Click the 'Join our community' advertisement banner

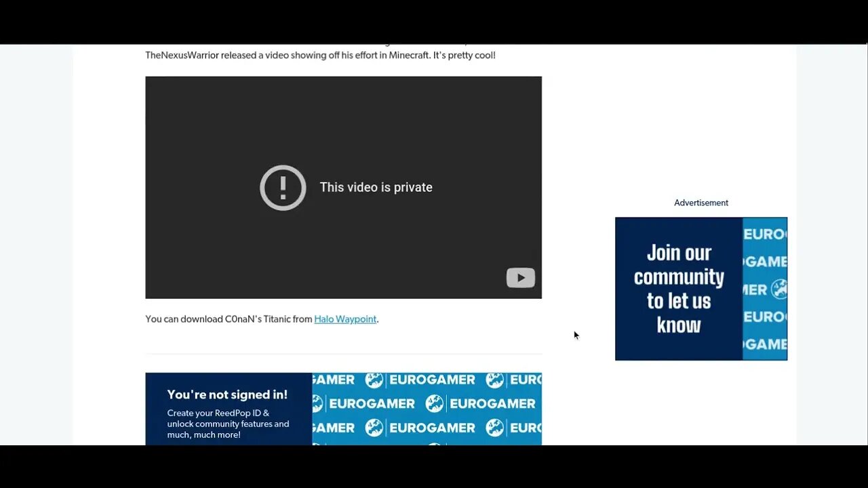coord(701,289)
